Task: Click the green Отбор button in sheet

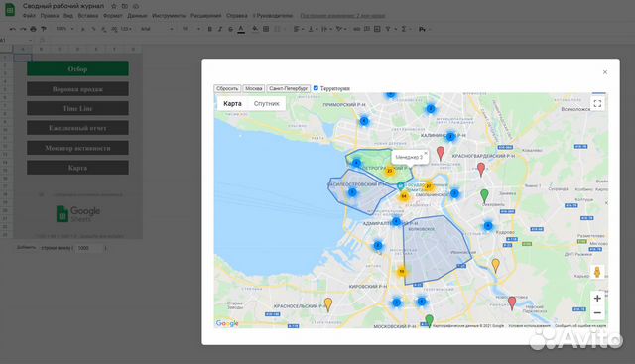Action: [x=77, y=69]
